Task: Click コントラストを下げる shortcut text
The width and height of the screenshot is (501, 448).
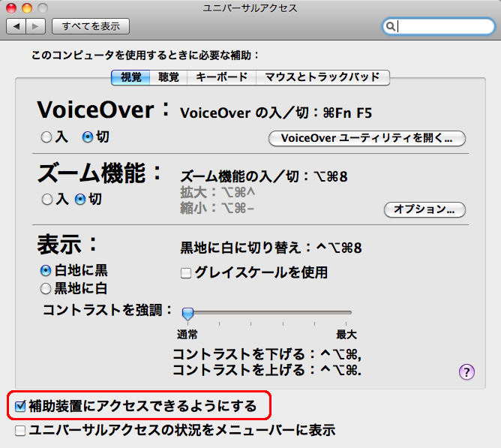Action: click(x=267, y=354)
